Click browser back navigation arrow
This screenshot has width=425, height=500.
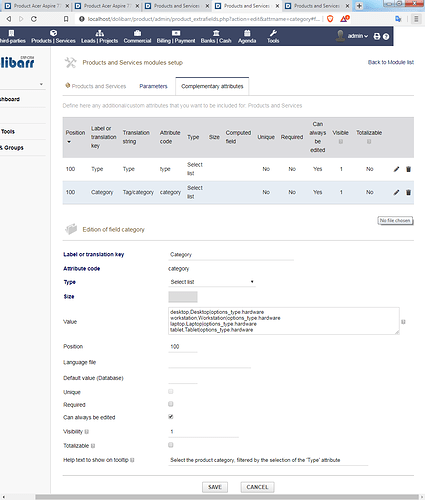pyautogui.click(x=9, y=19)
